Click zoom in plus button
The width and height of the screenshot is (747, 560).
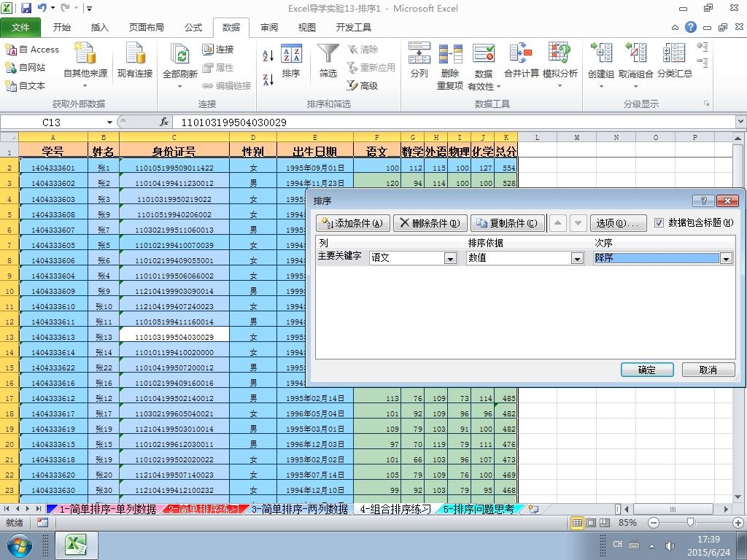738,523
